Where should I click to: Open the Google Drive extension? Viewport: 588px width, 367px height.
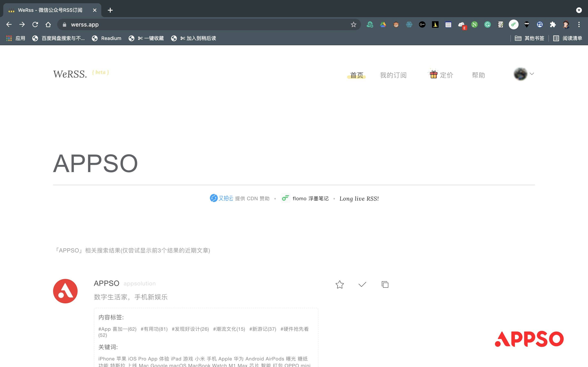click(383, 24)
